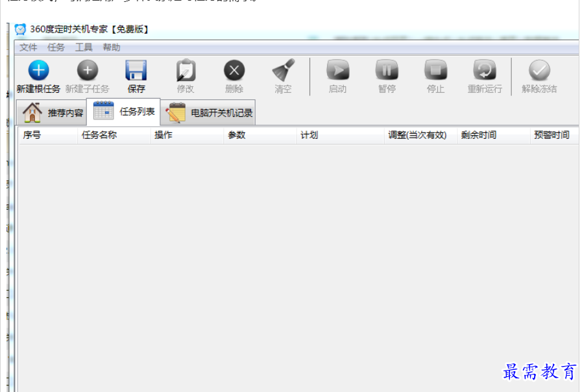Click the 调整(当次有效) column header
This screenshot has height=392, width=582.
tap(420, 135)
